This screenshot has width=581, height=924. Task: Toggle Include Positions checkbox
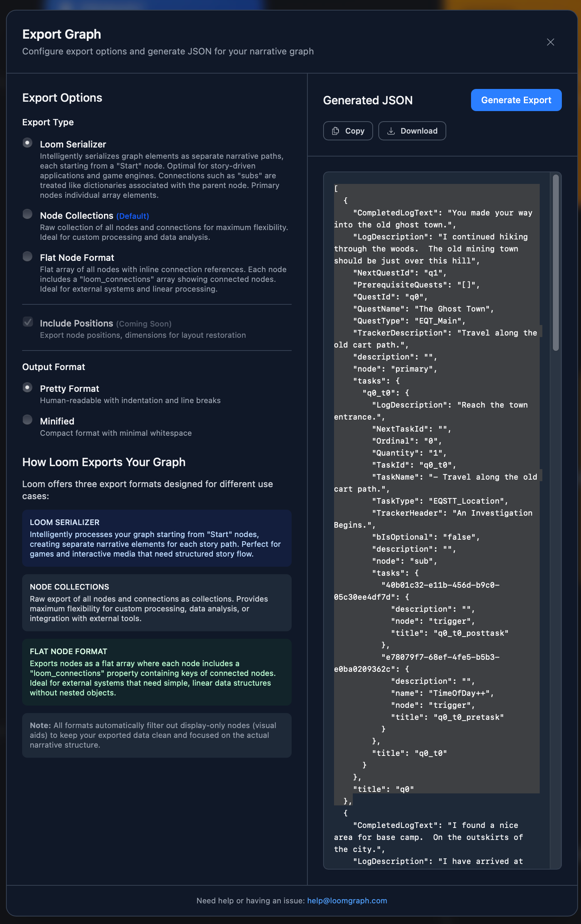coord(28,322)
